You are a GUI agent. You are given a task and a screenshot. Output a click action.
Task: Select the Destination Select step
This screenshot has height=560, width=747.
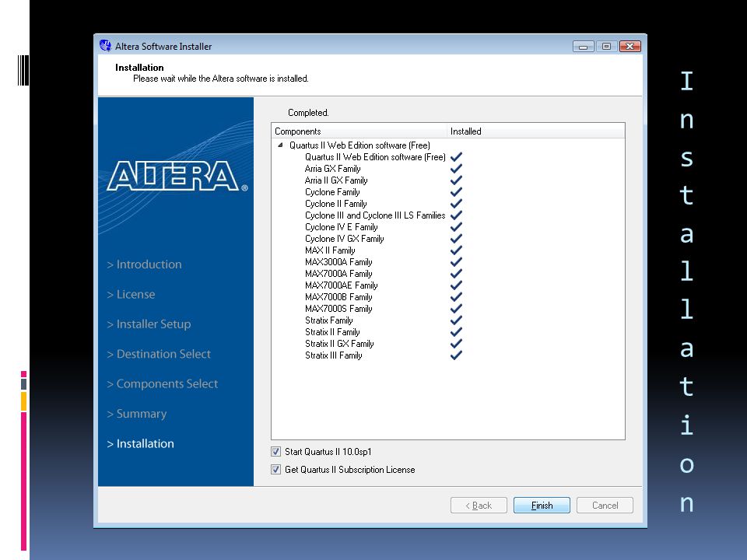point(159,354)
